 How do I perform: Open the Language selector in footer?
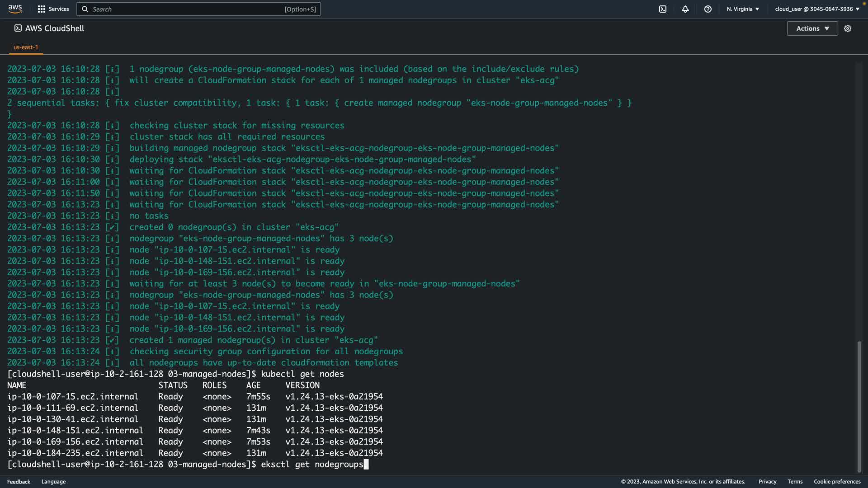(x=53, y=482)
